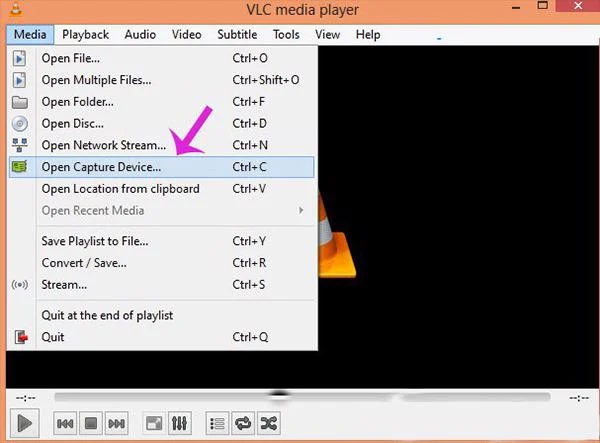
Task: Choose Open Folder... entry
Action: pos(161,102)
